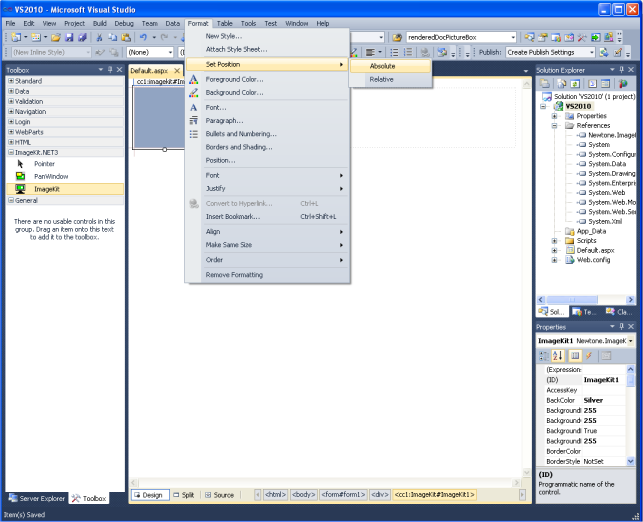Screen dimensions: 643x522
Task: Click the Cut scissors icon
Action: pos(99,37)
